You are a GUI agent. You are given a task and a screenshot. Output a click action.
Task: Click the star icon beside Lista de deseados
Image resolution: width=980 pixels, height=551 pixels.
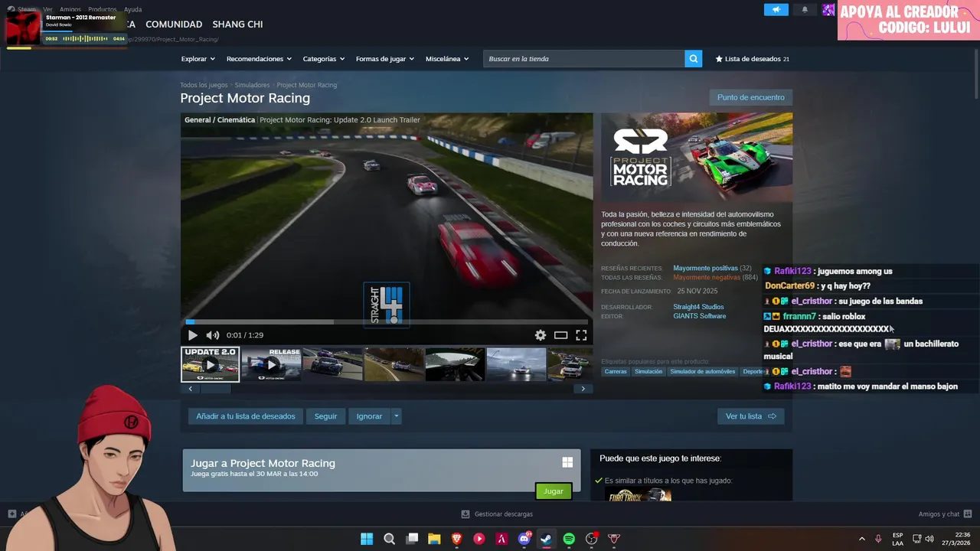[719, 59]
